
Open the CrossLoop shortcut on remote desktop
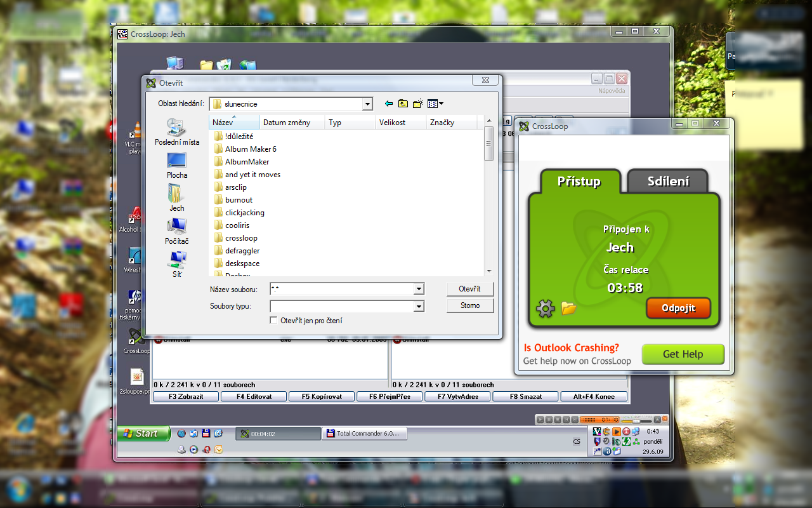[136, 341]
